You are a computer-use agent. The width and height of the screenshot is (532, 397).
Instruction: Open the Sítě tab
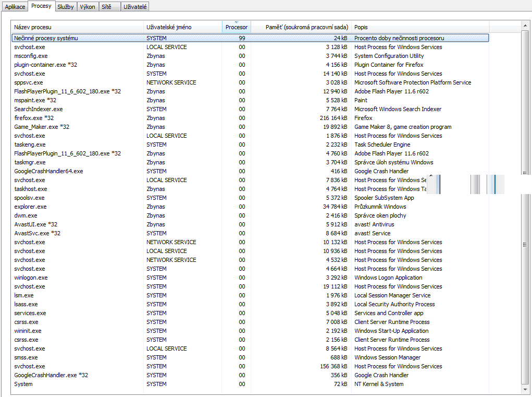107,7
